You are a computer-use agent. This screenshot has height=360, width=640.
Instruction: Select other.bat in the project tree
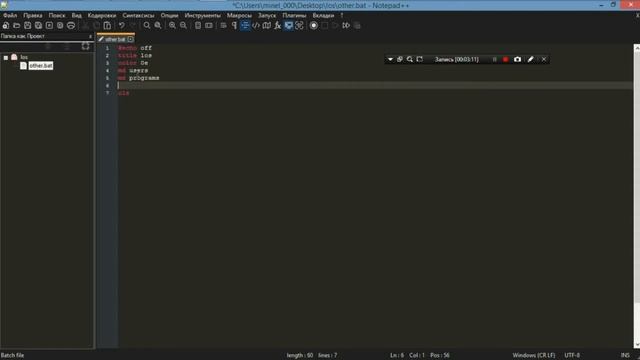[x=41, y=65]
